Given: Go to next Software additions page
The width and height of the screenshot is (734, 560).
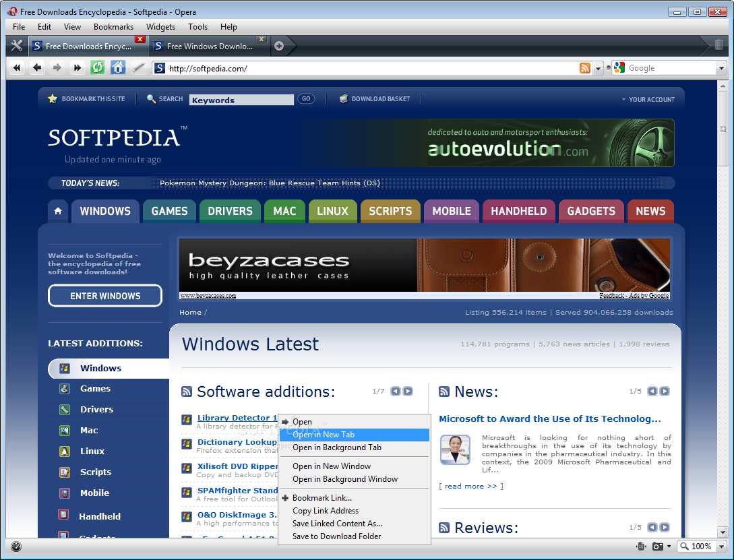Looking at the screenshot, I should (408, 391).
